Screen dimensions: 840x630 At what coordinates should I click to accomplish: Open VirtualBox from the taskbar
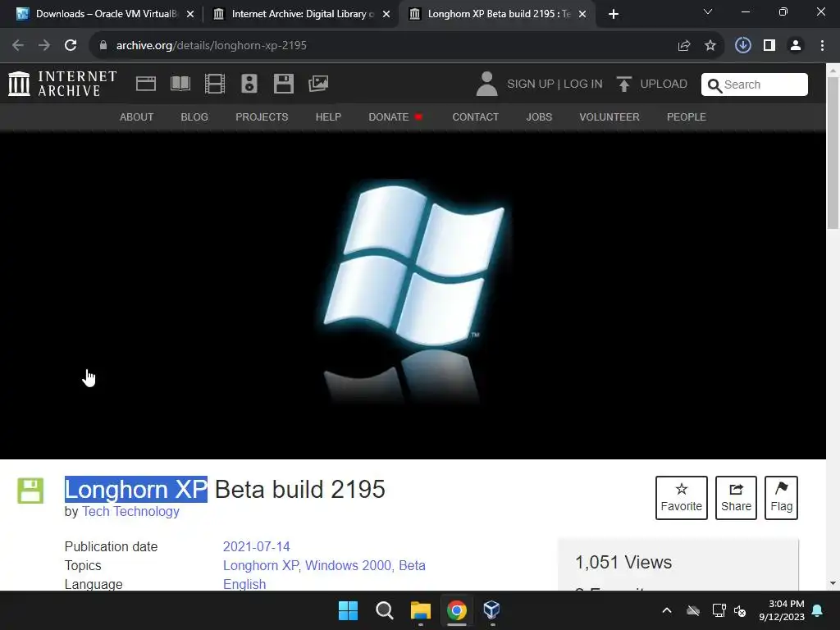coord(492,610)
